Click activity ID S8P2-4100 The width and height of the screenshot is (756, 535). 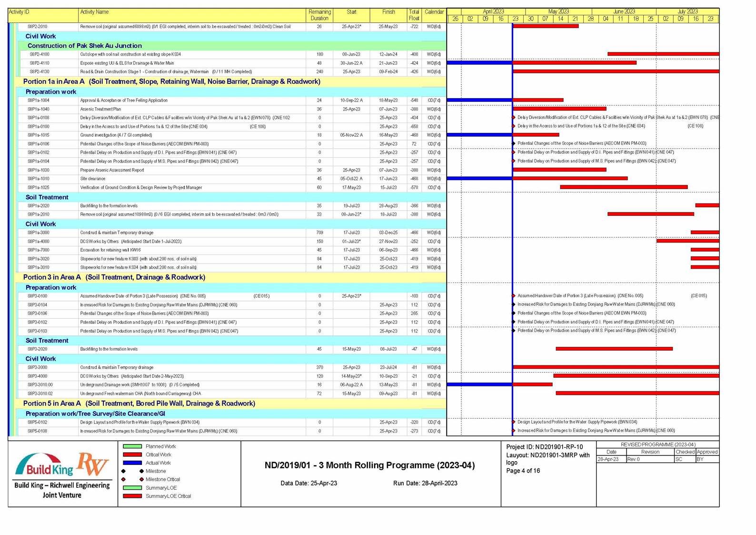point(39,54)
